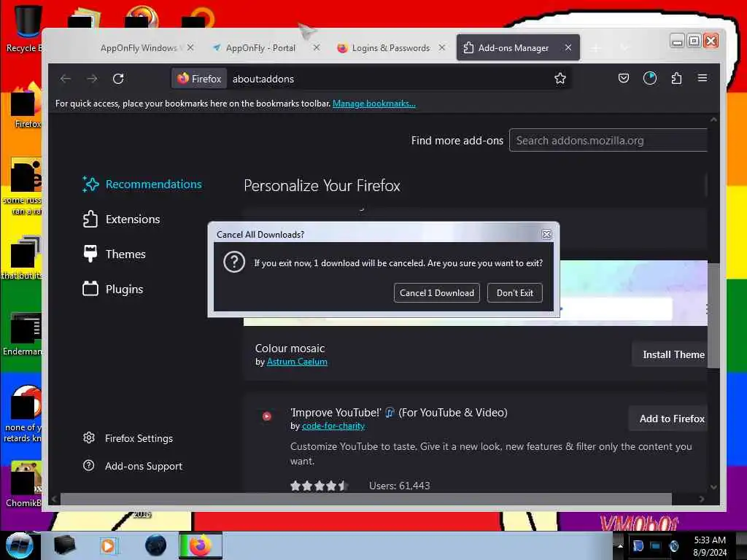Switch to the AppOnFly Windows tab

point(138,47)
